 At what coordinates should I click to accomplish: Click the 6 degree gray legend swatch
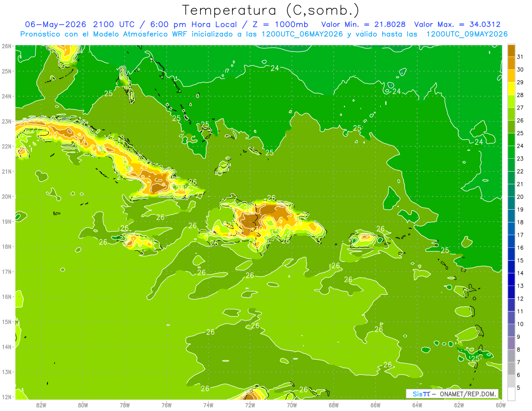tap(511, 368)
